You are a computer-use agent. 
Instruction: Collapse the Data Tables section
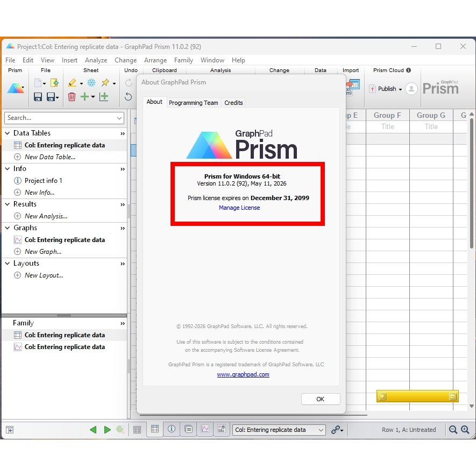(x=8, y=133)
